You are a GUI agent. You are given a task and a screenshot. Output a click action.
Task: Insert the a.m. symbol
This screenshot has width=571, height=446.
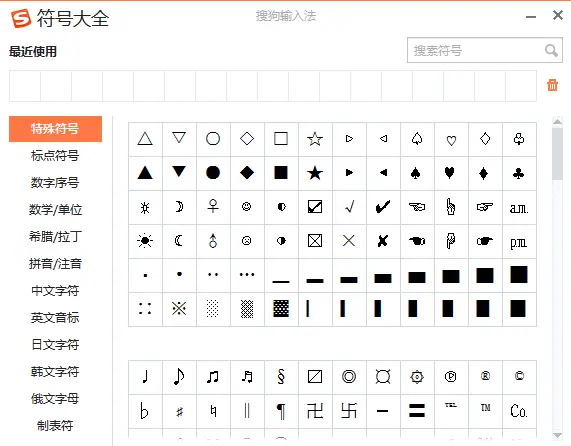pyautogui.click(x=519, y=208)
